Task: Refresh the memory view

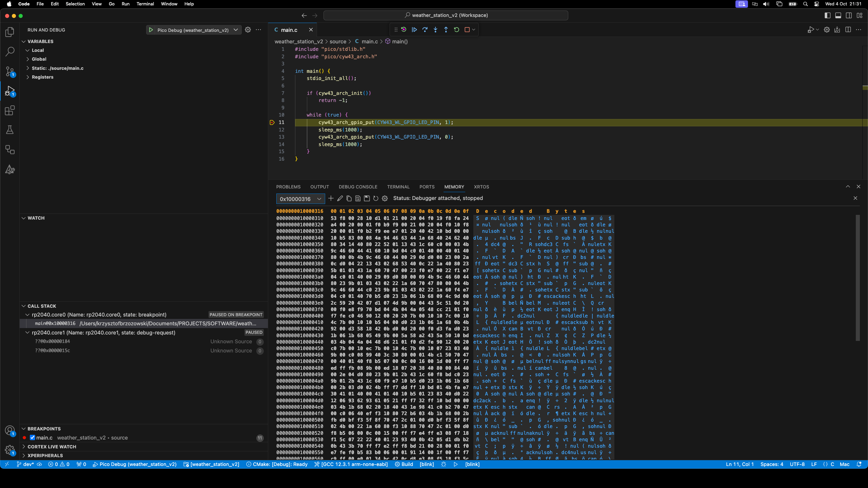Action: coord(376,198)
